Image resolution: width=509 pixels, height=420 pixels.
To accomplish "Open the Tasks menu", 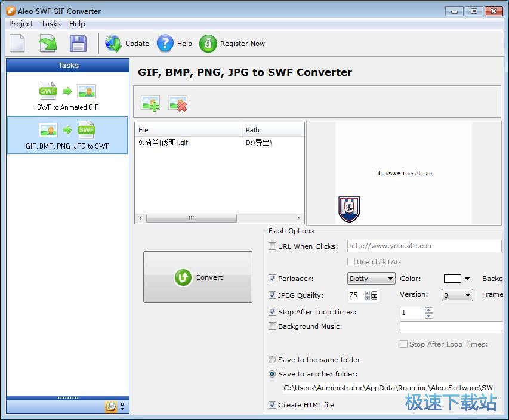I will coord(51,24).
